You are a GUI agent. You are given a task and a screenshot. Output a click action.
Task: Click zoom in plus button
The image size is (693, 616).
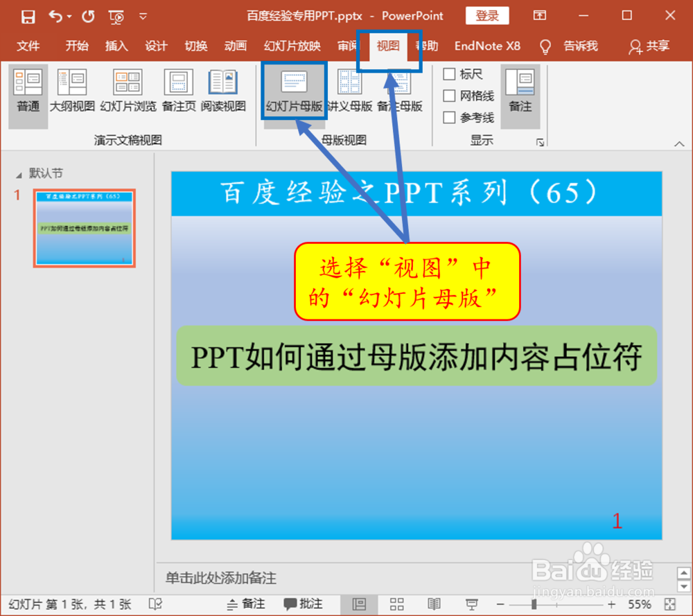click(612, 604)
